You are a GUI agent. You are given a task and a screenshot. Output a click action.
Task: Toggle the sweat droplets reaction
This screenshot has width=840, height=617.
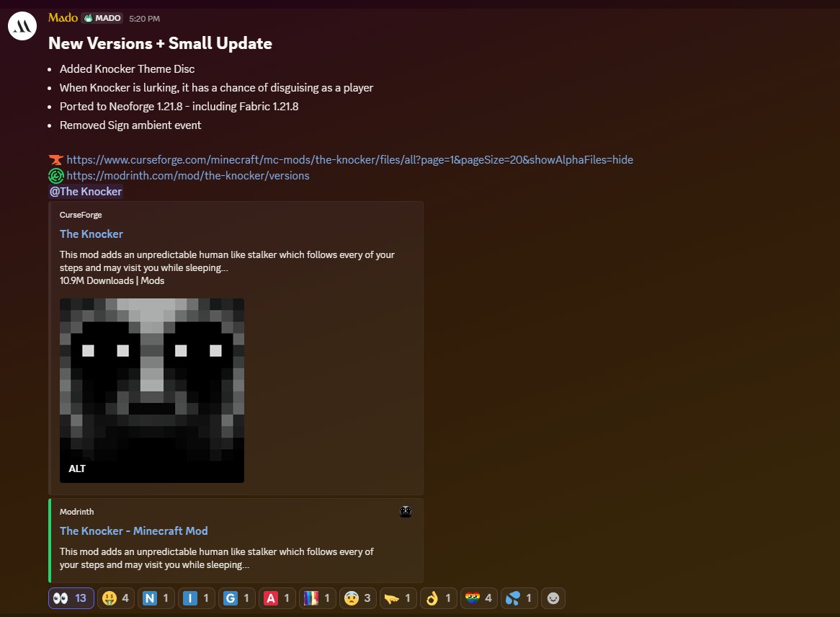519,598
